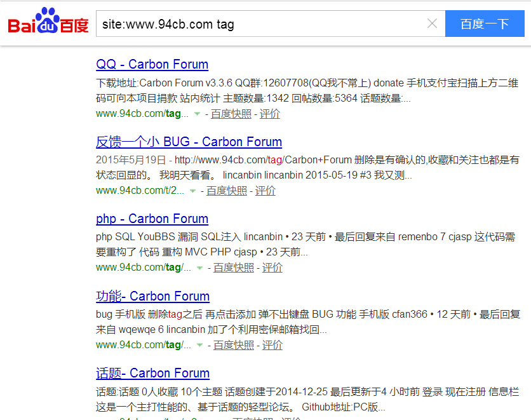The height and width of the screenshot is (420, 531).
Task: Click 评价 for the 反馈一个小 BUG result
Action: pyautogui.click(x=265, y=191)
